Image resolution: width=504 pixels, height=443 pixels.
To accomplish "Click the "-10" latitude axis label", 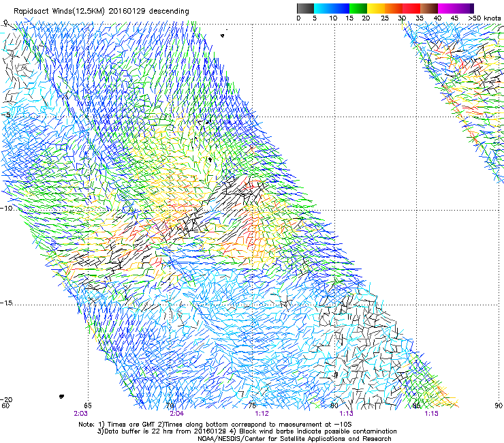I will click(6, 208).
